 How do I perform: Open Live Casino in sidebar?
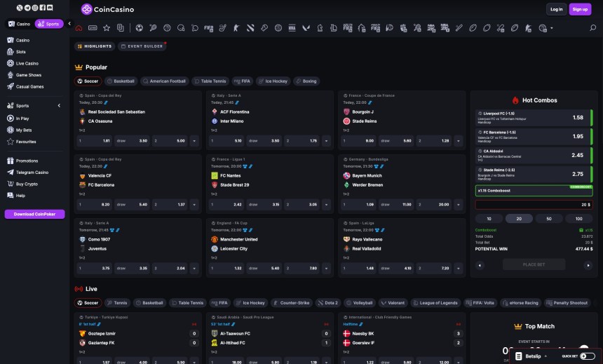(x=27, y=63)
